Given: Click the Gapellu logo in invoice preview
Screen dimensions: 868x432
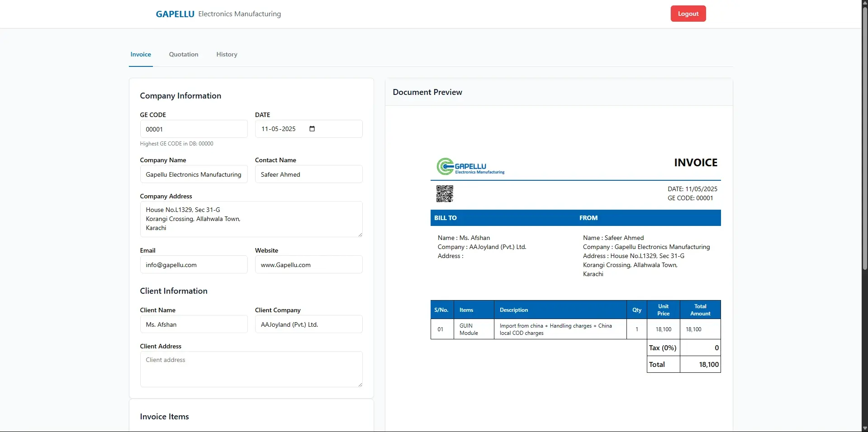Looking at the screenshot, I should 470,166.
